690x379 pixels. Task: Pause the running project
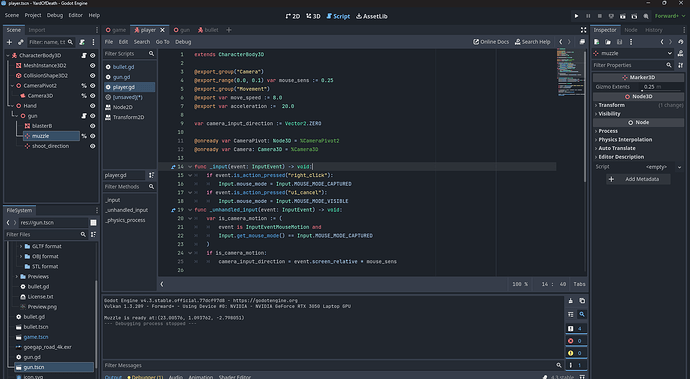[588, 16]
